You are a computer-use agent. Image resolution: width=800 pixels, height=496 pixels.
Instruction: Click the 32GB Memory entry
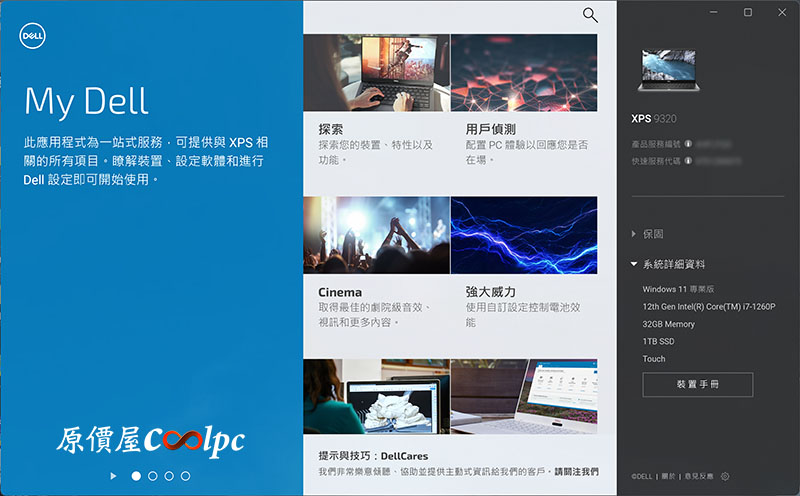668,324
